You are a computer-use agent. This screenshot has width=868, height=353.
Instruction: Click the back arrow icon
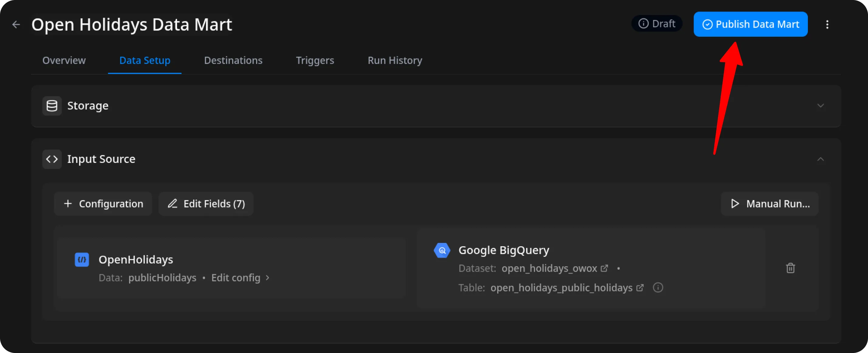(x=16, y=25)
